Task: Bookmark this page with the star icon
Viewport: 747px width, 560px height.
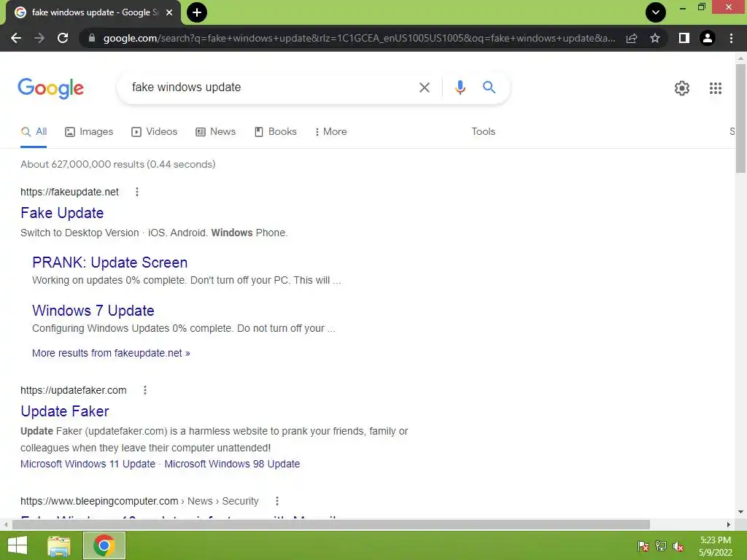Action: 655,38
